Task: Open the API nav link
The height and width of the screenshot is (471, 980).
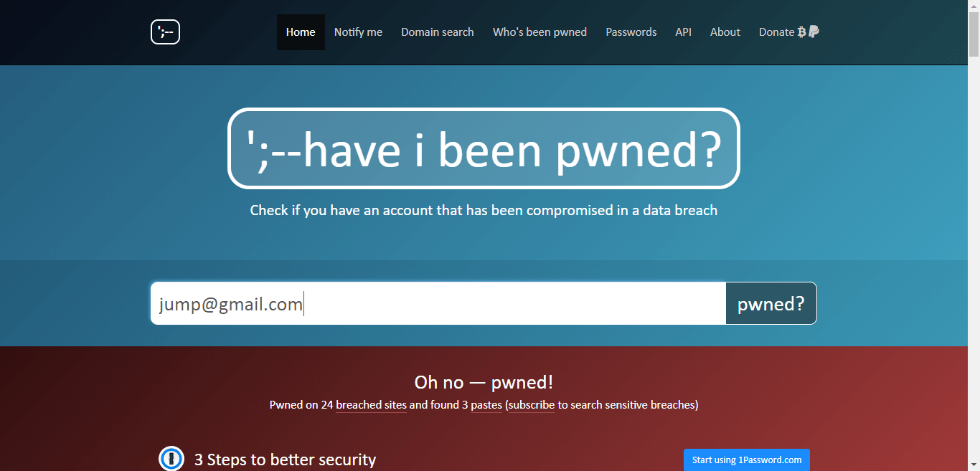Action: tap(683, 32)
